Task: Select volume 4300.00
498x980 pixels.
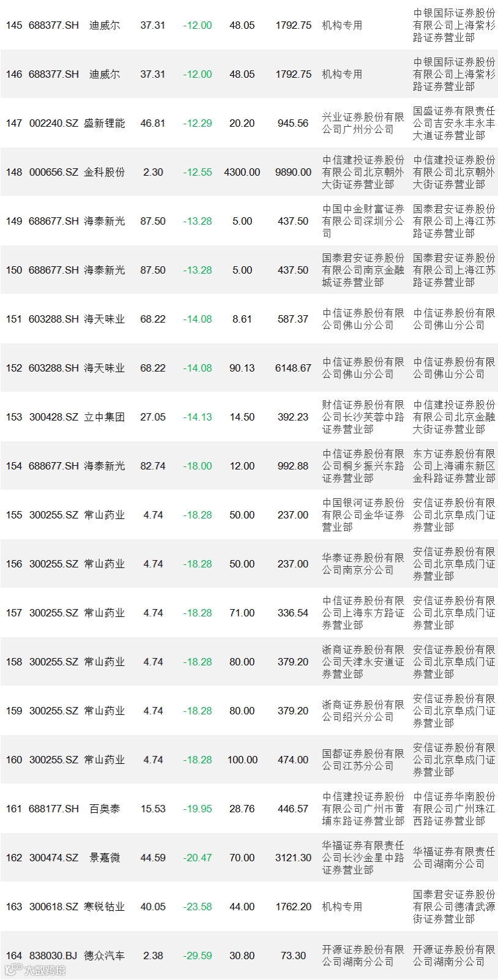Action: click(x=242, y=172)
